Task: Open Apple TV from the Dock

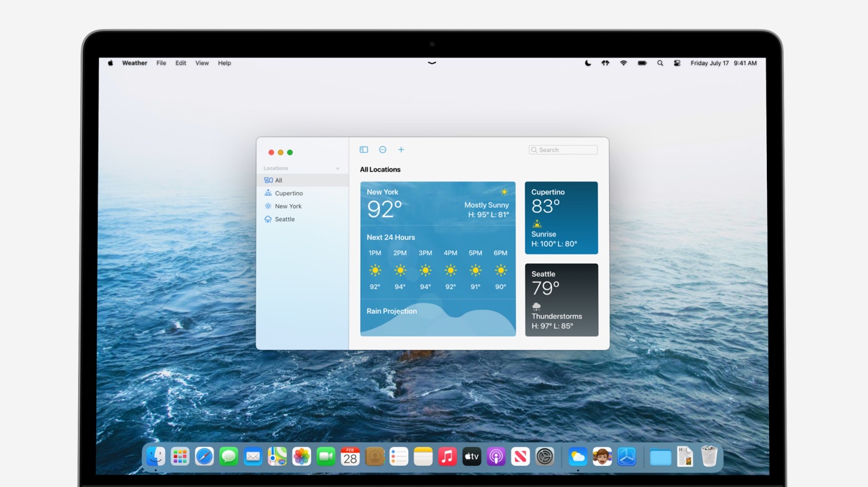Action: 472,456
